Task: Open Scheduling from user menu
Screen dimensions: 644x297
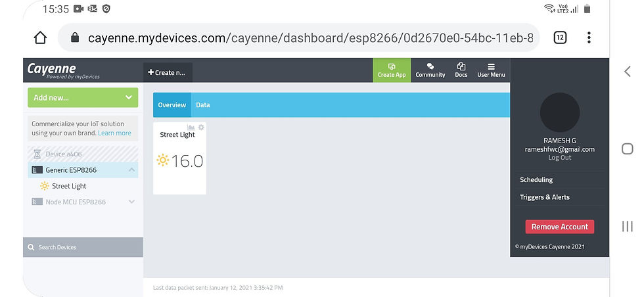Action: 536,179
